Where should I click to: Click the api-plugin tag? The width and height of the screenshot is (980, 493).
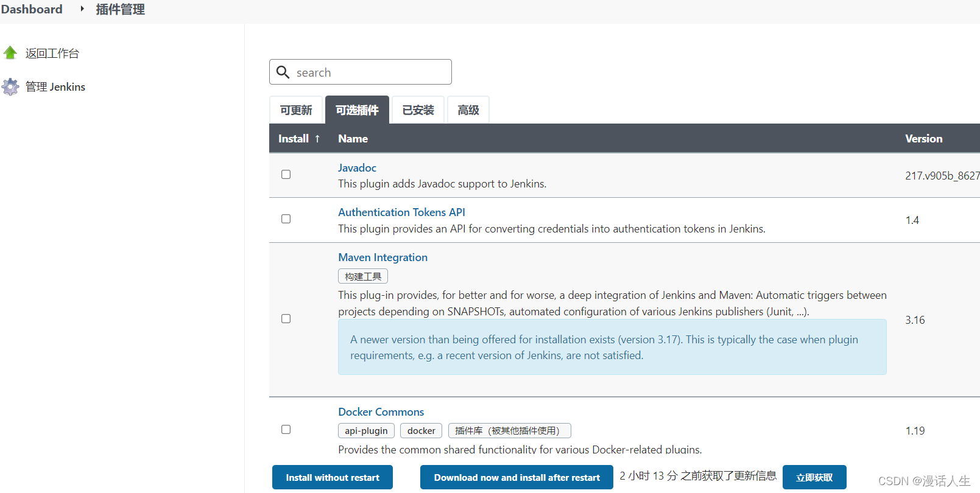click(366, 431)
